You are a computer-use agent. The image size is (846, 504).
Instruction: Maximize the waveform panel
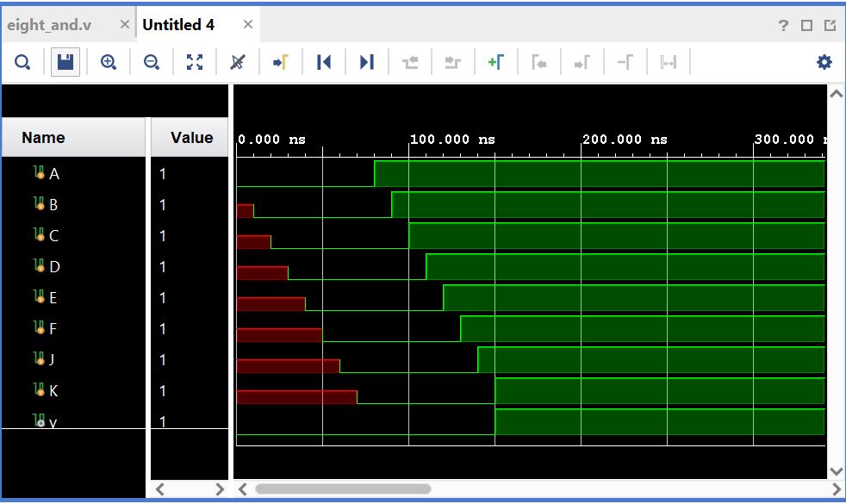point(806,25)
